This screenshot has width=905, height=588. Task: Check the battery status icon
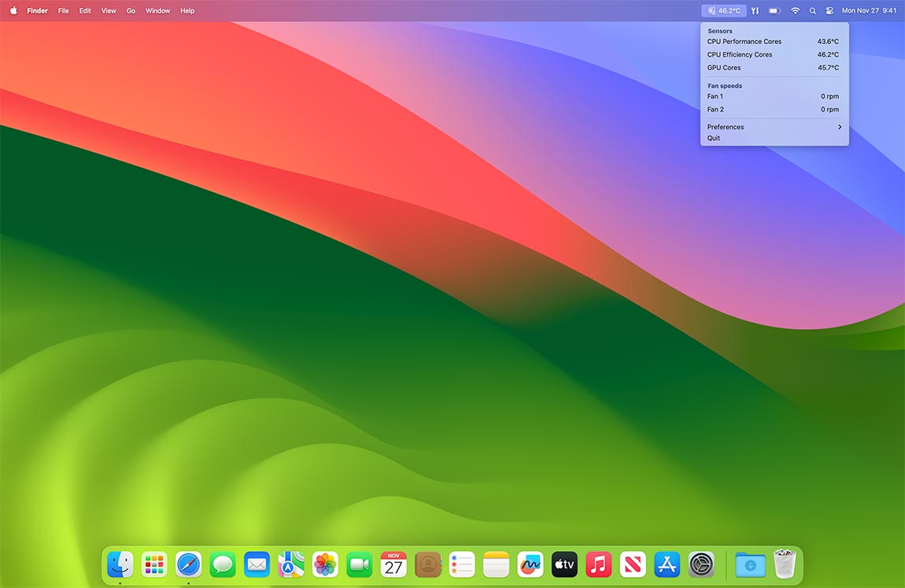pyautogui.click(x=774, y=10)
